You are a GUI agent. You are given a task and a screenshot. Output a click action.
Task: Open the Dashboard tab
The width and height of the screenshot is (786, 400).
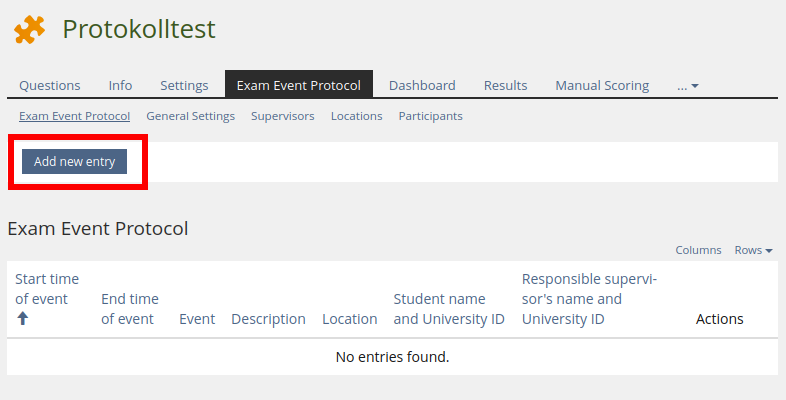422,86
